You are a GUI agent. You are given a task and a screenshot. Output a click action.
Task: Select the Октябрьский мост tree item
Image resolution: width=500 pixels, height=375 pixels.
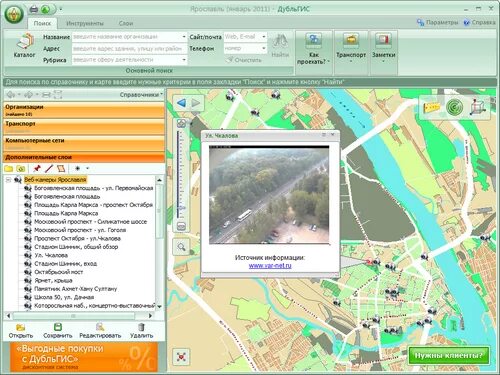click(59, 272)
